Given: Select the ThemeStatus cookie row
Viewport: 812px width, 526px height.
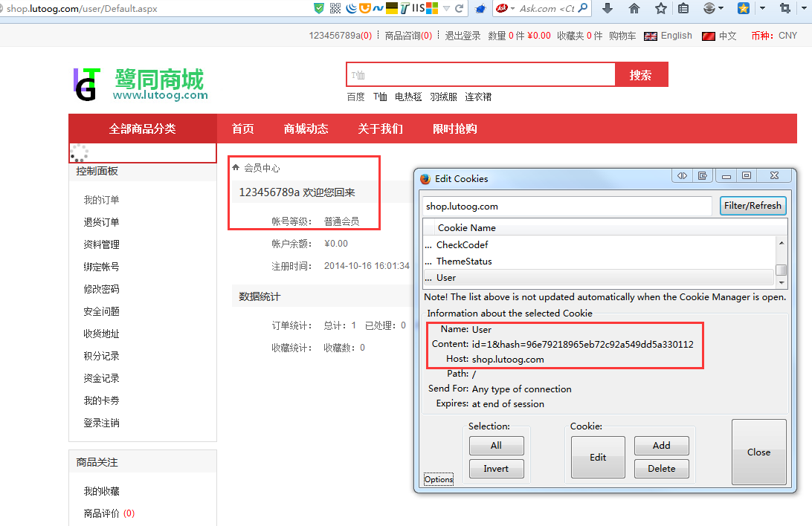Looking at the screenshot, I should coord(599,262).
